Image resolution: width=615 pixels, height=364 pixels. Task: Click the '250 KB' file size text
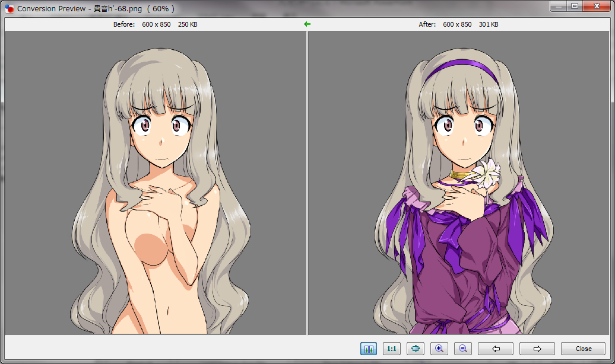pos(188,24)
